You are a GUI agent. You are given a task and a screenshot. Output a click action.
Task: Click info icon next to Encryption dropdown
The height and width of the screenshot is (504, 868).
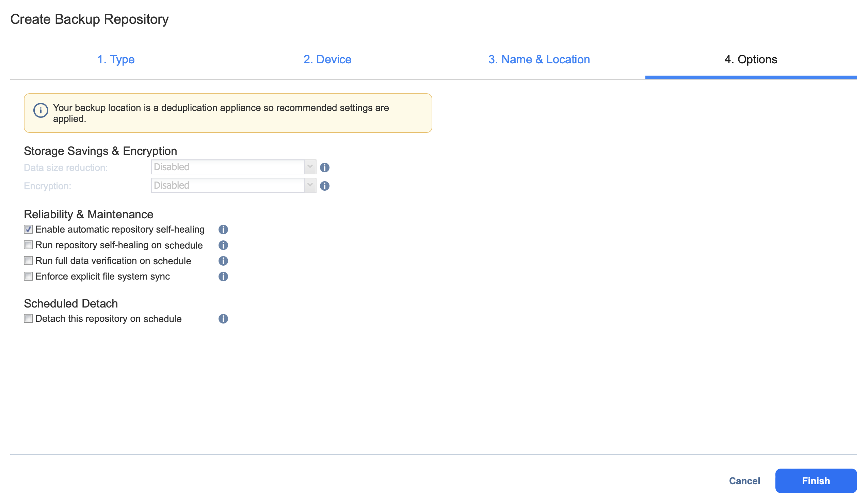[x=324, y=186]
